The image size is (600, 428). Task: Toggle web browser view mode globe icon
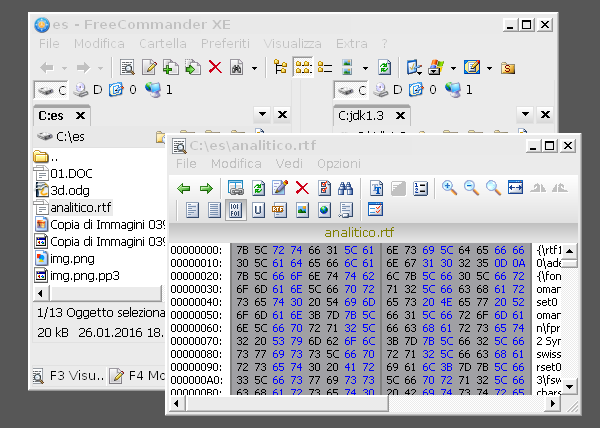click(324, 210)
